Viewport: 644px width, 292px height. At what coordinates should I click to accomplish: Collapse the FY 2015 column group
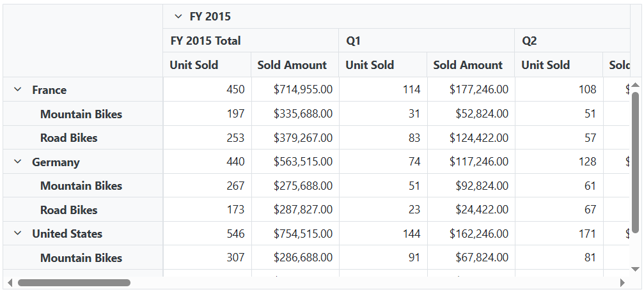click(x=178, y=17)
